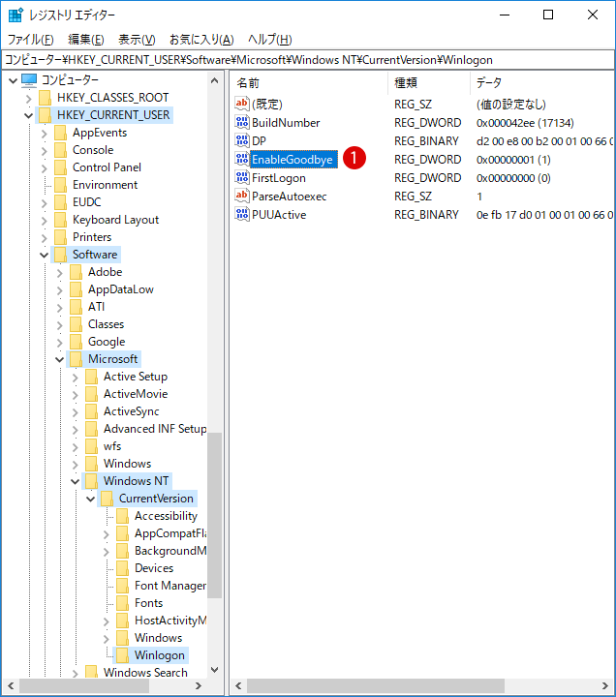Open the ファイル(F) menu
Viewport: 616px width, 697px height.
[31, 40]
